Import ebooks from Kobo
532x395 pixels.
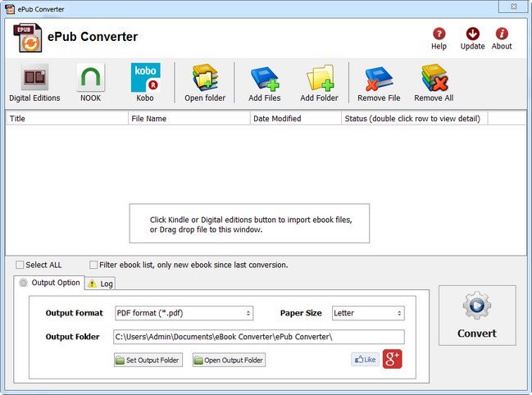(x=145, y=83)
